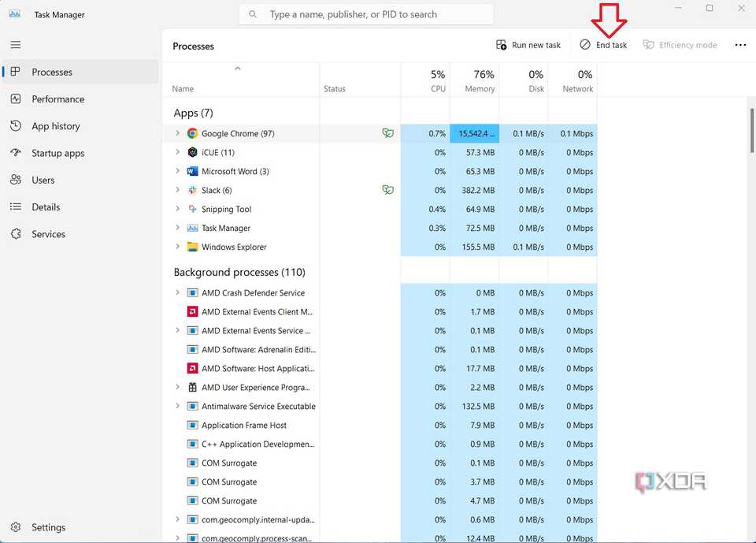Open Task Manager Settings via the gear icon
756x543 pixels.
point(15,526)
